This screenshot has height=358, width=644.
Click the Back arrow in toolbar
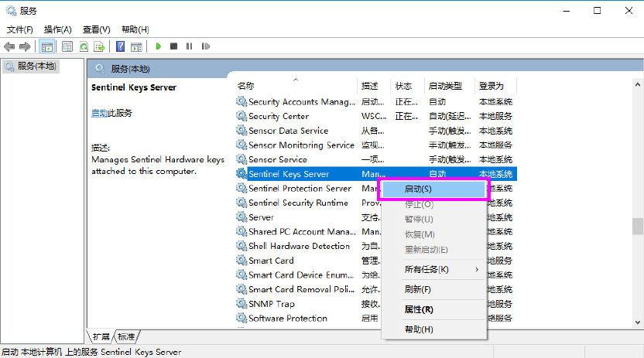pyautogui.click(x=9, y=46)
